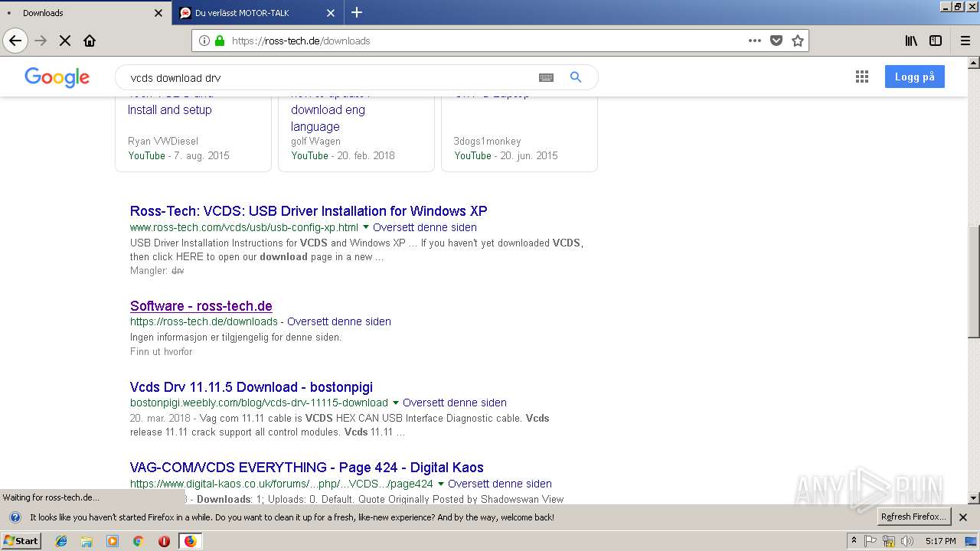Open VAG-COM/VCDS EVERYTHING Page 424 result
Viewport: 980px width, 551px height.
point(307,468)
